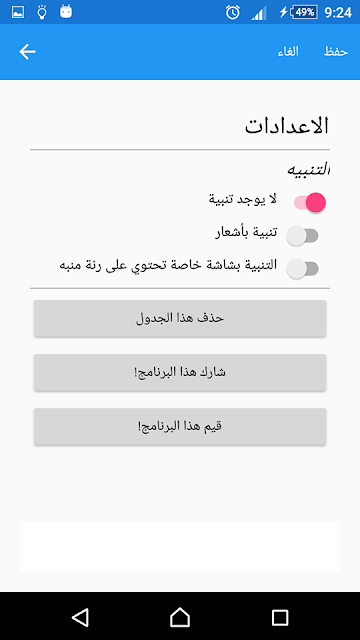Screen dimensions: 360x640
Task: Click the شارك هذا البرنامج button
Action: [180, 372]
